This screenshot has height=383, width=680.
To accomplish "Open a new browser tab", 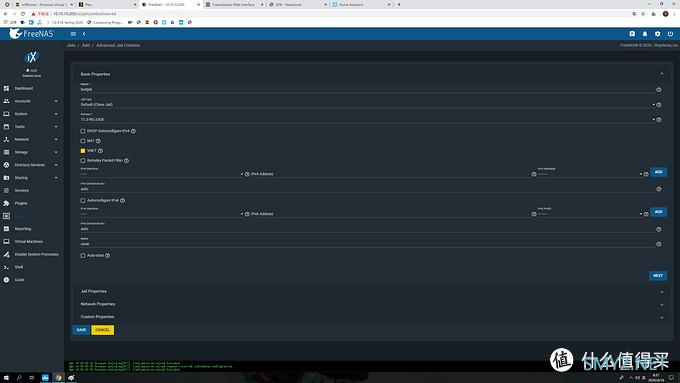I will click(399, 4).
